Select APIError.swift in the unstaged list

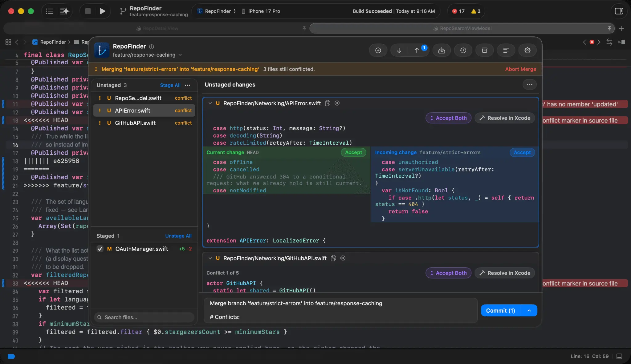[145, 110]
